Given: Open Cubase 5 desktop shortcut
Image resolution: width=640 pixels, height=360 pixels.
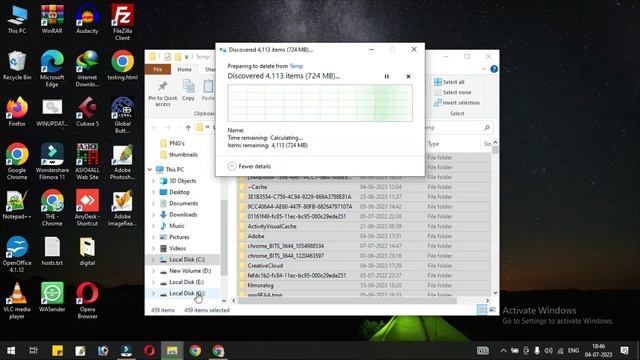Looking at the screenshot, I should 87,112.
